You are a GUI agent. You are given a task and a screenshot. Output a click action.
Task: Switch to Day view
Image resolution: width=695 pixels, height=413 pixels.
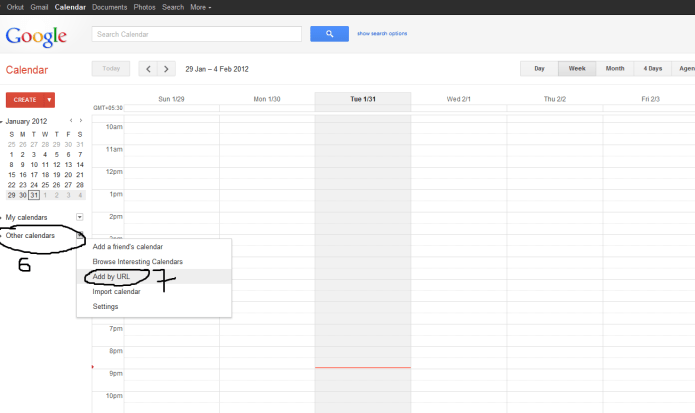click(x=539, y=69)
